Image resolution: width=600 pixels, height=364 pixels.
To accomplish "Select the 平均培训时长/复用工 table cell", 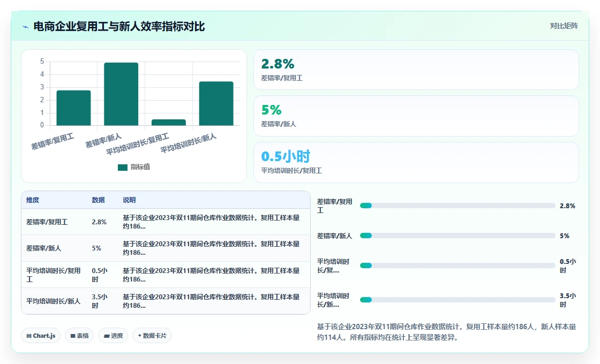I will pos(54,275).
